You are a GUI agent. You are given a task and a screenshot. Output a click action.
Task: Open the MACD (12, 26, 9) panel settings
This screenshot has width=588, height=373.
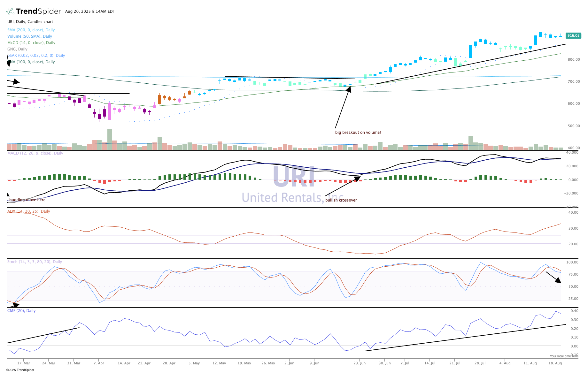[35, 153]
